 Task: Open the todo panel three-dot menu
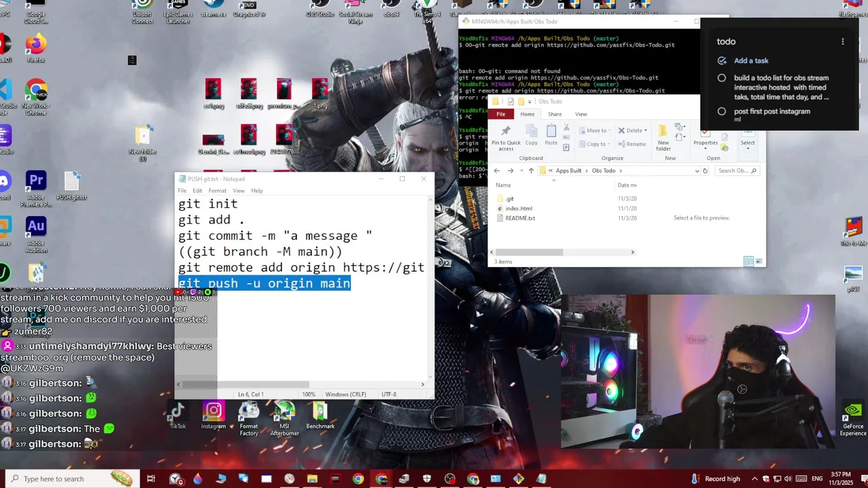click(843, 41)
